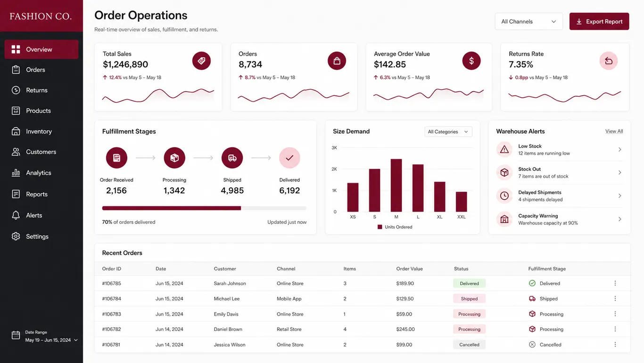Expand the Stock Out alert chevron
The width and height of the screenshot is (644, 363).
pos(619,173)
